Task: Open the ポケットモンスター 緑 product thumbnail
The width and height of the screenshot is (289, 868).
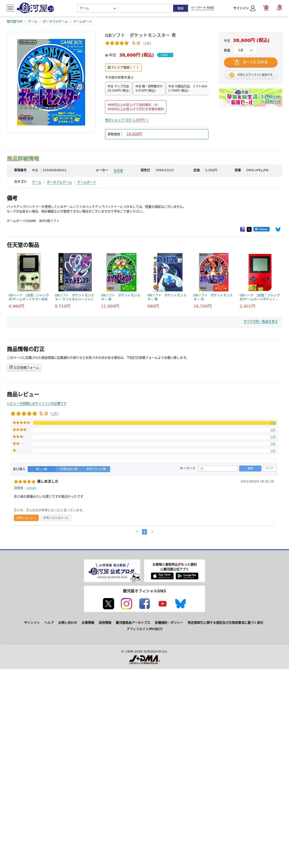Action: point(121,272)
